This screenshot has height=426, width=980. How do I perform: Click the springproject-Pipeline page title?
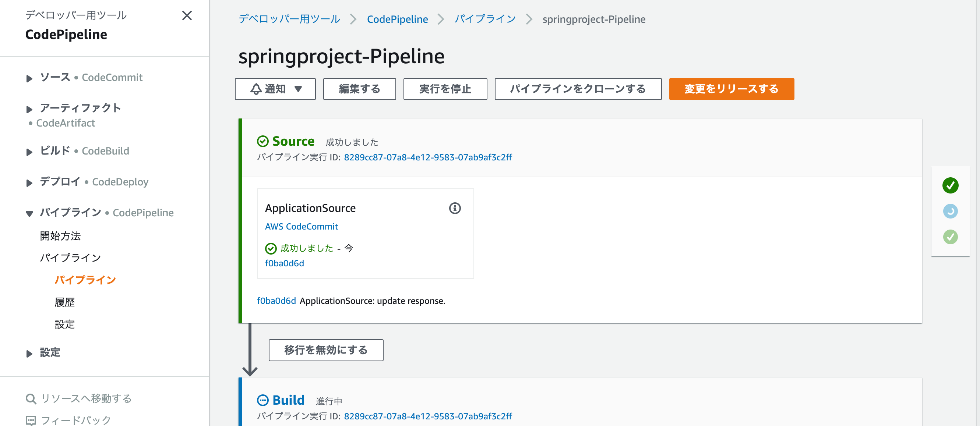tap(341, 56)
